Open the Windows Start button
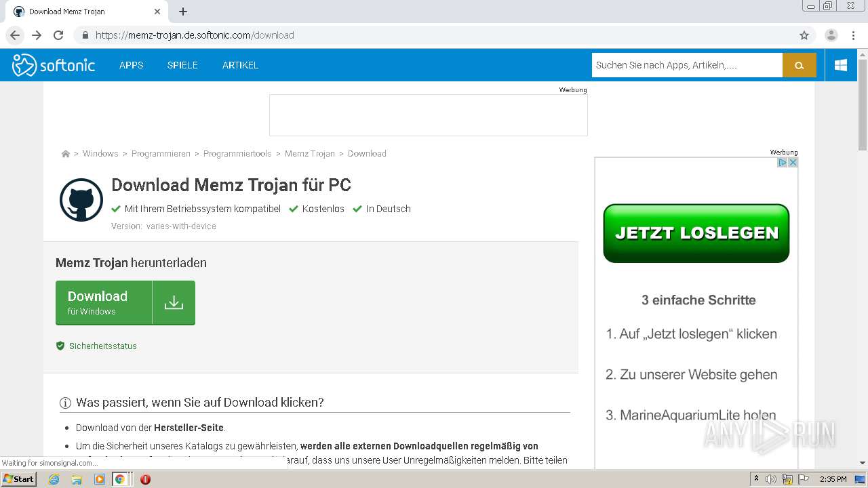 coord(19,479)
